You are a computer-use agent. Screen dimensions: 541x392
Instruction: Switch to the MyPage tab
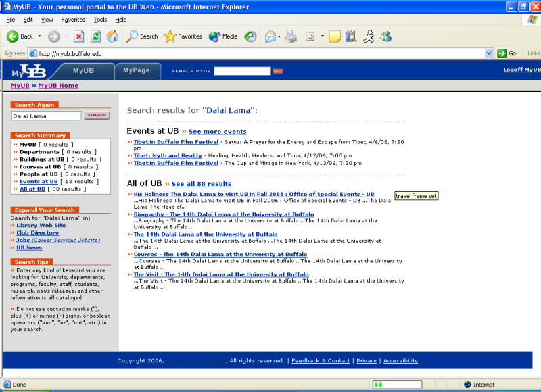(x=137, y=70)
